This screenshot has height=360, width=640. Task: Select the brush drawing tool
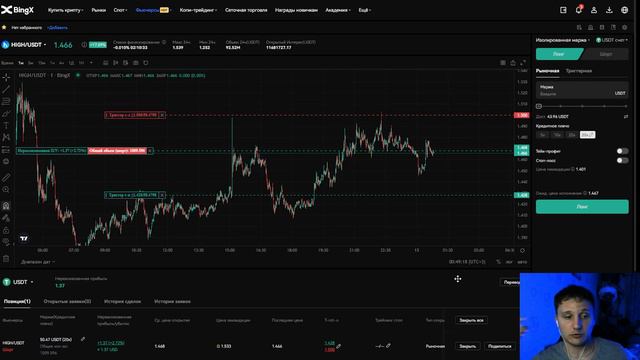[x=6, y=113]
